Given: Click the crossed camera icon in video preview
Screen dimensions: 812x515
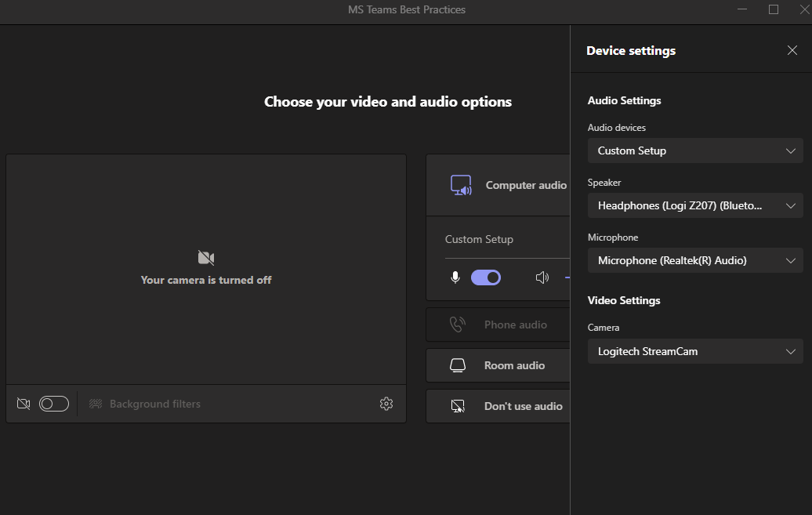Looking at the screenshot, I should (x=206, y=257).
